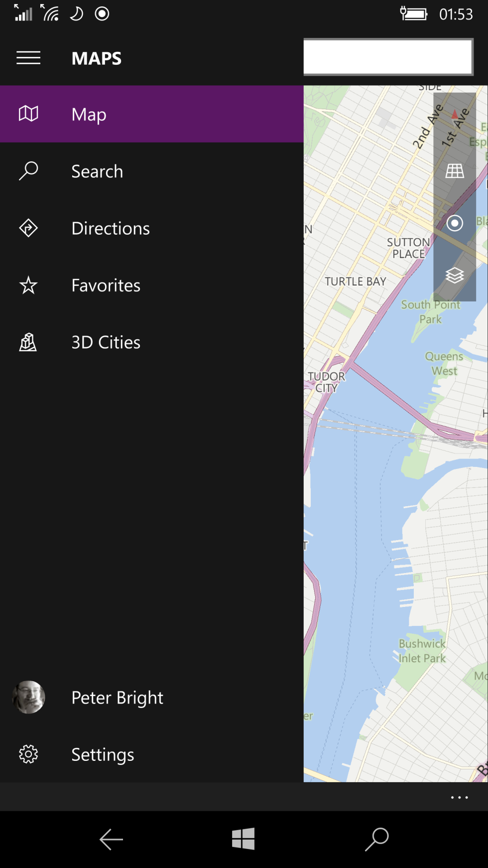Click inside the search text box
Image resolution: width=488 pixels, height=868 pixels.
(388, 57)
